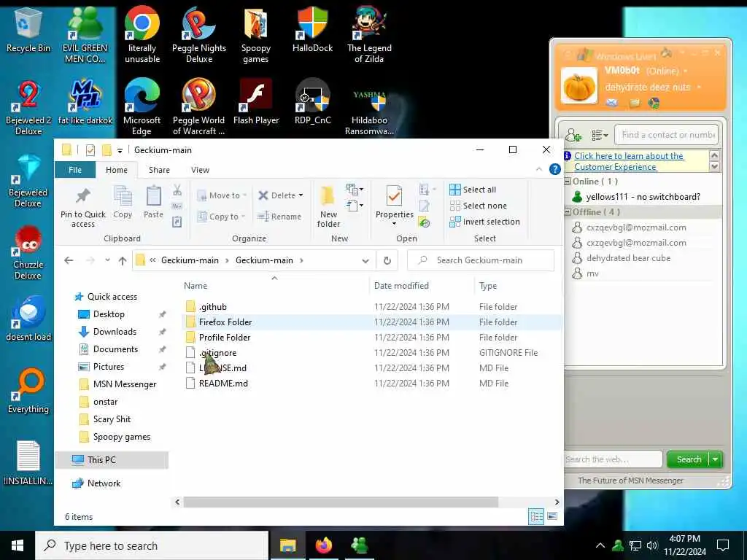
Task: Click Add a contact icon in Messenger
Action: (573, 135)
